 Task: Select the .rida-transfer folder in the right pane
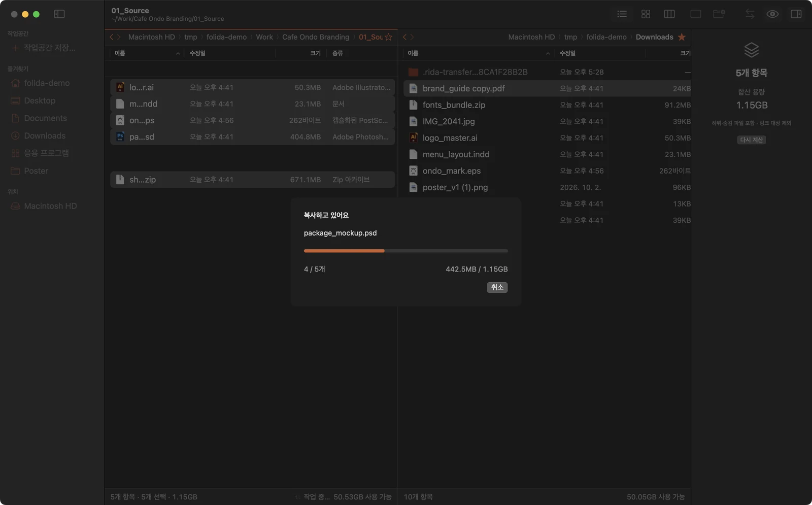pyautogui.click(x=547, y=72)
